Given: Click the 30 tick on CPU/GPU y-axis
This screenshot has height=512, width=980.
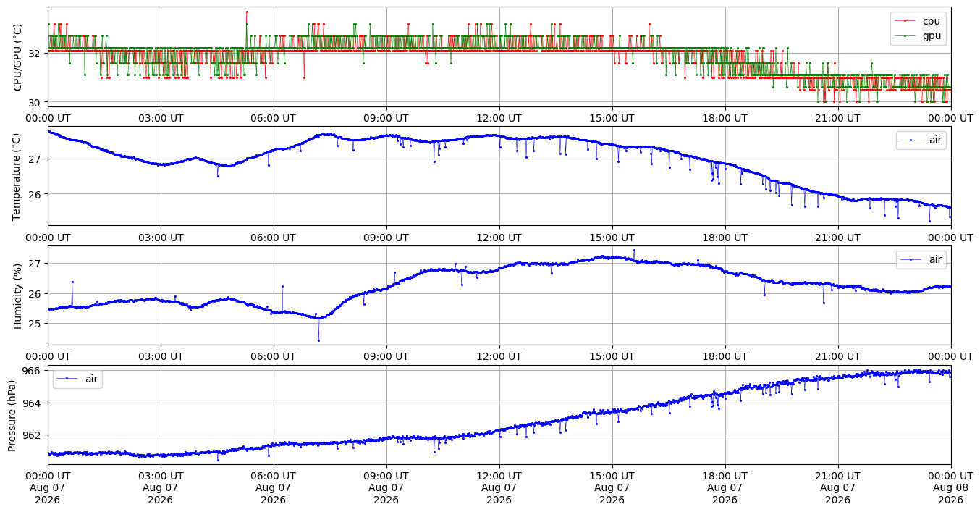Looking at the screenshot, I should [36, 102].
